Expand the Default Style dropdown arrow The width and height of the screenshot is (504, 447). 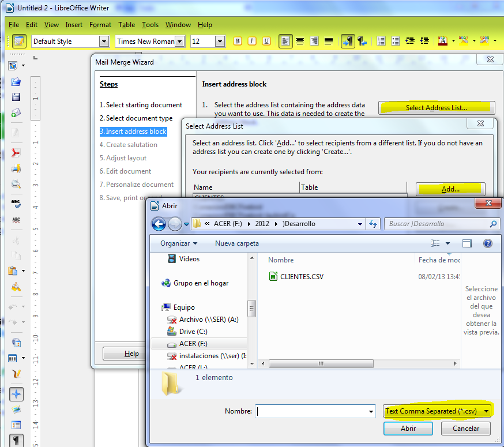coord(104,42)
